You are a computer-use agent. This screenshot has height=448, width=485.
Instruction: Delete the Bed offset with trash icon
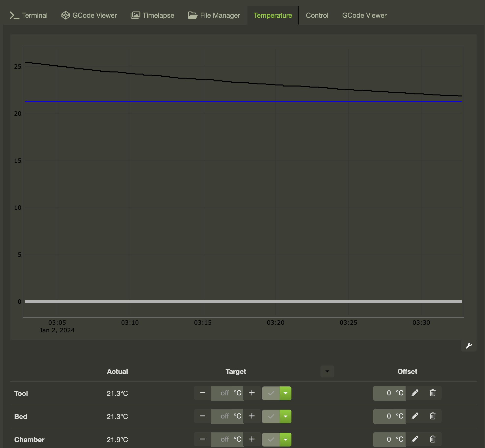(x=433, y=416)
